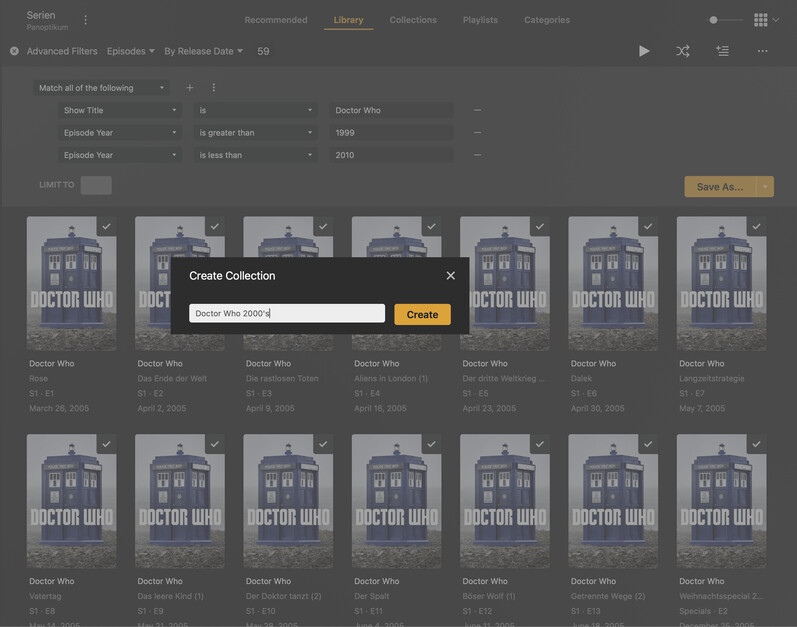
Task: Toggle selection of Der Doktor tanzt (2)
Action: [x=323, y=444]
